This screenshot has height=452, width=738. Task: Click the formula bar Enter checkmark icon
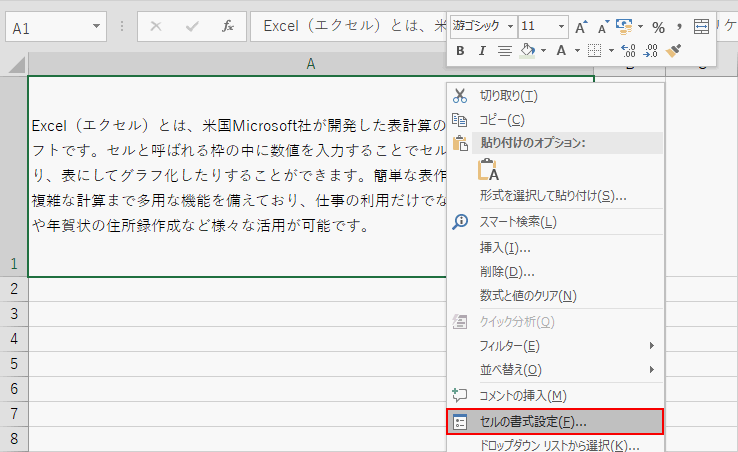tap(192, 26)
